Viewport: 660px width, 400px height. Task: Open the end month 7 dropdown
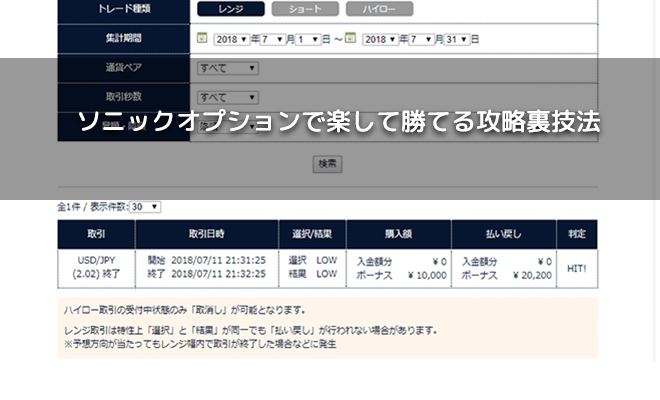click(x=421, y=40)
